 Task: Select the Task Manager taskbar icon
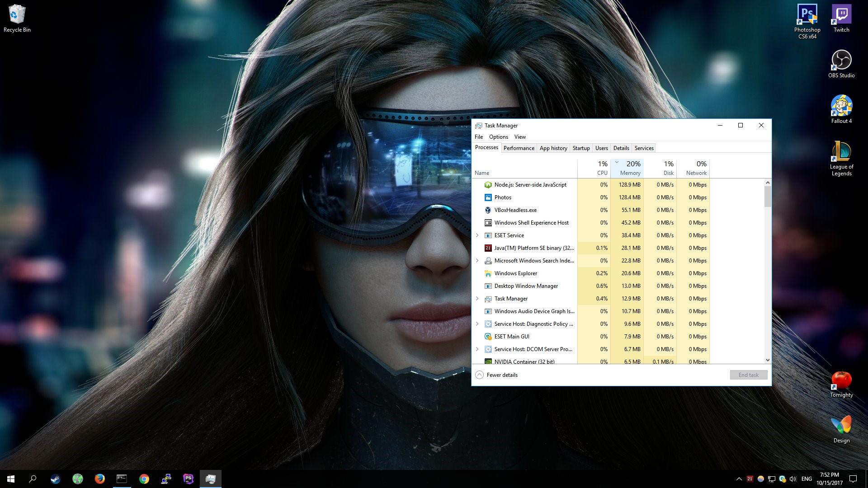click(210, 479)
